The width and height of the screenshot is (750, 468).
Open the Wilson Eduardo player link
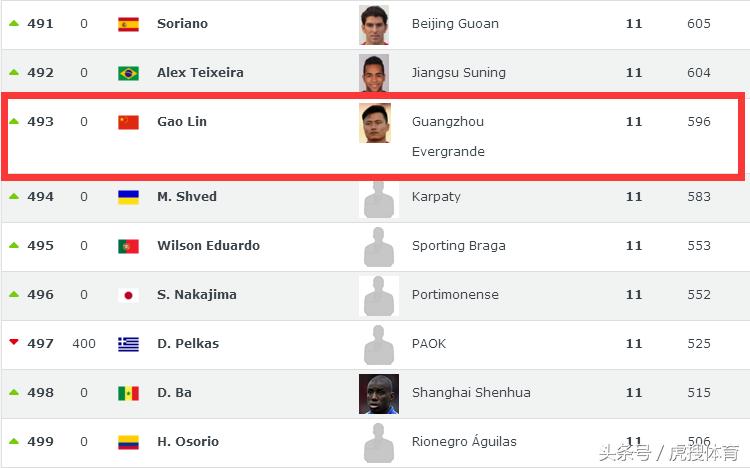208,246
